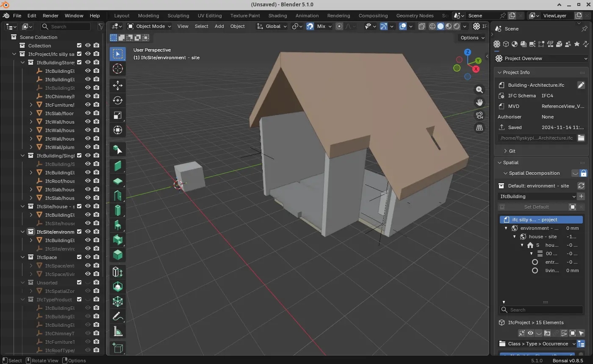
Task: Select the Measure tool
Action: click(118, 332)
